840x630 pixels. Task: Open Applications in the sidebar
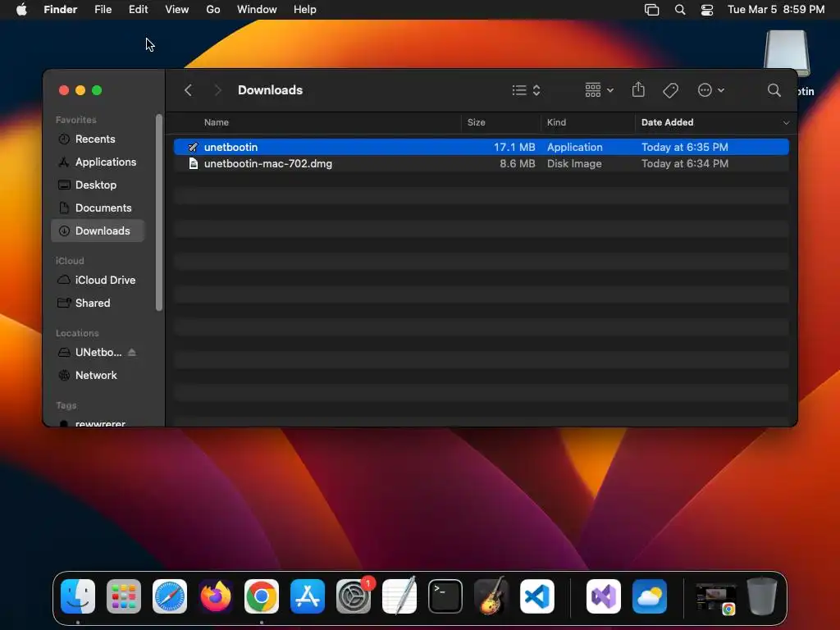pyautogui.click(x=98, y=162)
